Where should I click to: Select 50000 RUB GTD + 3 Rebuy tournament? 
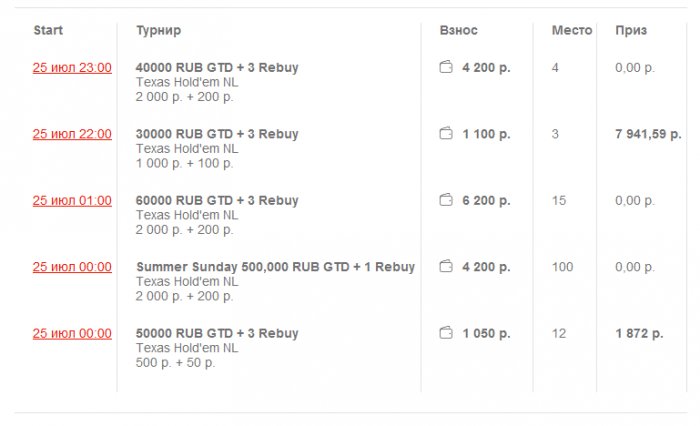[x=217, y=334]
